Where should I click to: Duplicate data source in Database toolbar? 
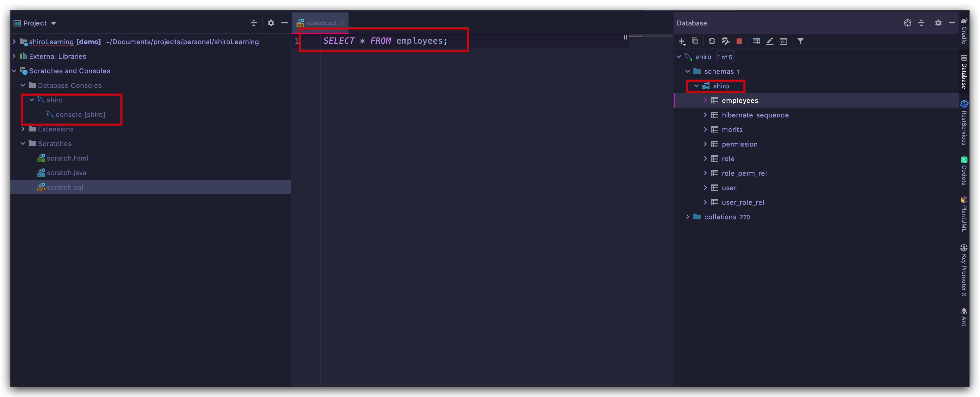(695, 41)
